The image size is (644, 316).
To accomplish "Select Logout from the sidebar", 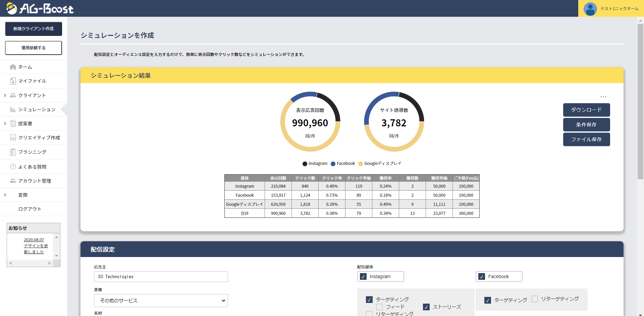I will (x=30, y=209).
